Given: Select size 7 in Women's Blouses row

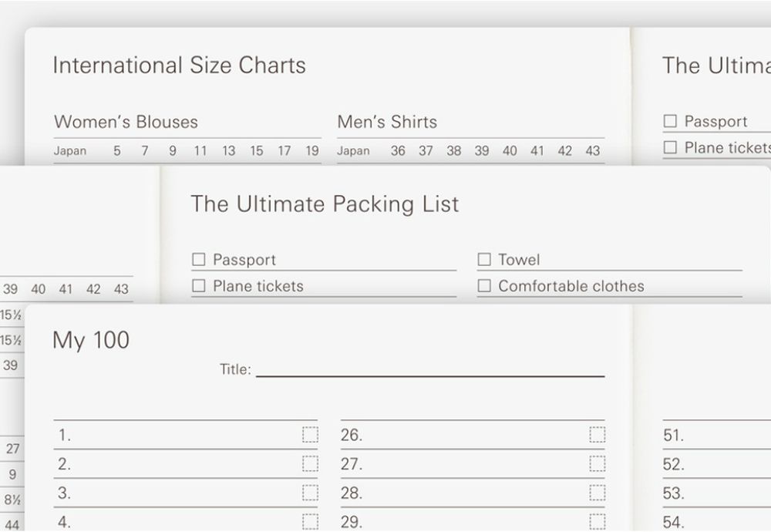Looking at the screenshot, I should point(145,150).
